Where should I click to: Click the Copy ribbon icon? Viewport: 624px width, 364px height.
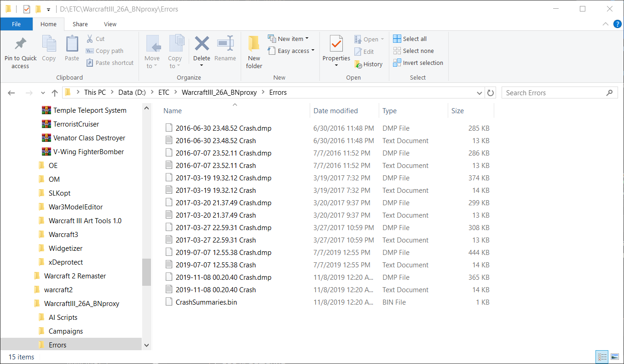(x=49, y=45)
